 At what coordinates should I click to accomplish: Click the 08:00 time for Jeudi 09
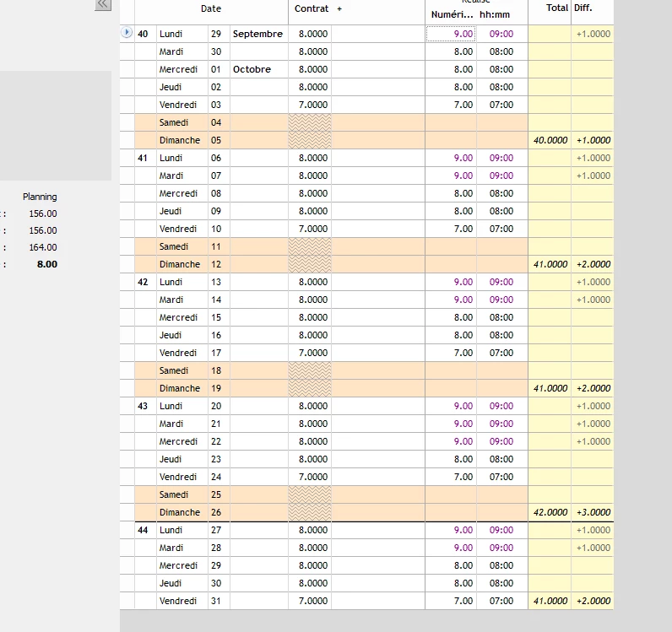pyautogui.click(x=501, y=211)
